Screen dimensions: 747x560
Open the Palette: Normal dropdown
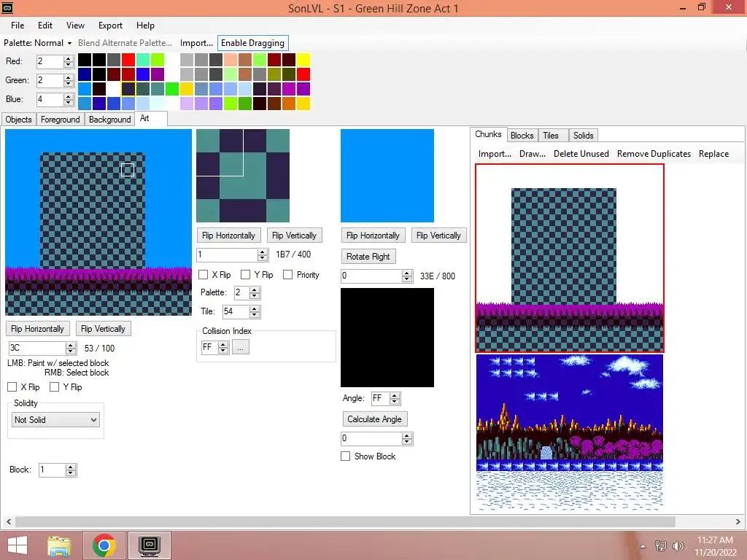[38, 43]
